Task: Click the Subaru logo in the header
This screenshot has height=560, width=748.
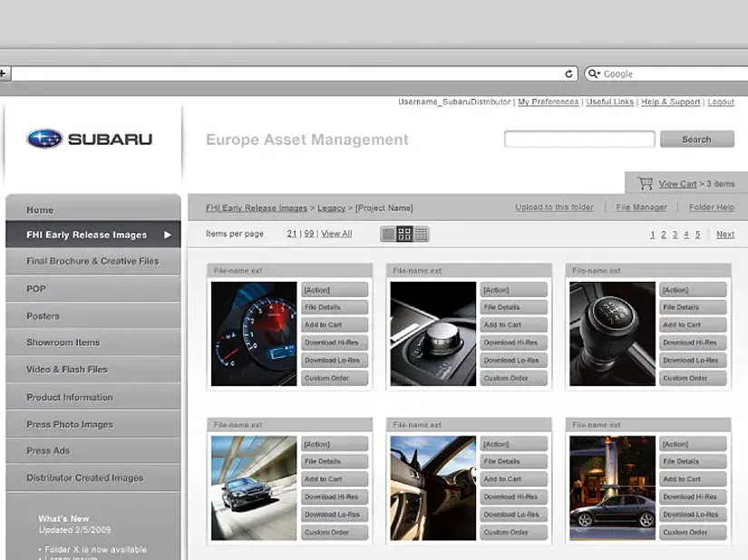Action: (x=90, y=140)
